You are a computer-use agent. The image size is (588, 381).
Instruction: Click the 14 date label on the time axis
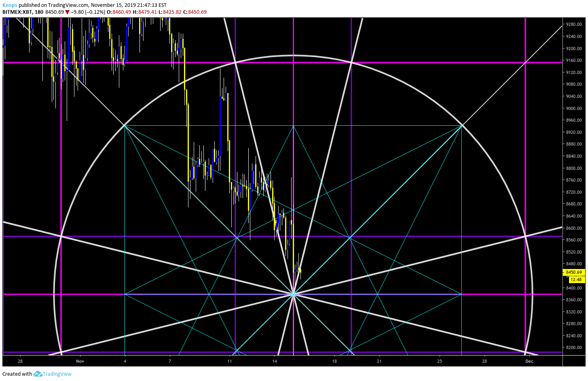(x=275, y=361)
